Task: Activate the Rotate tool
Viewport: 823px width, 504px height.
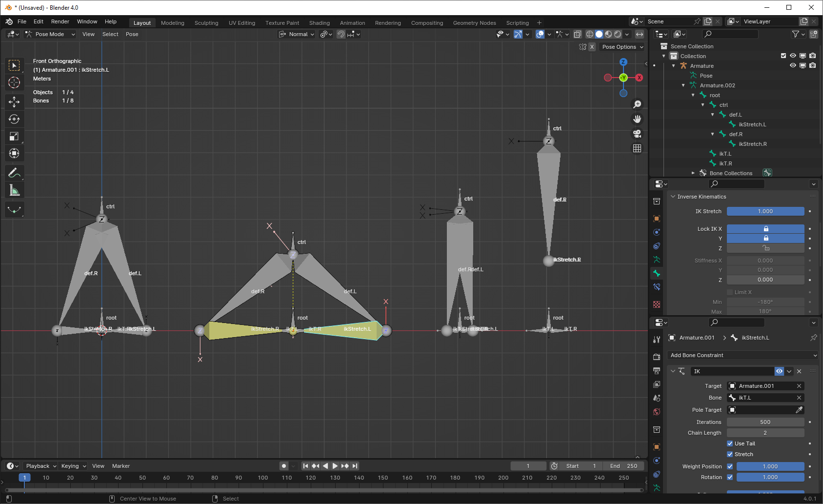Action: point(14,119)
